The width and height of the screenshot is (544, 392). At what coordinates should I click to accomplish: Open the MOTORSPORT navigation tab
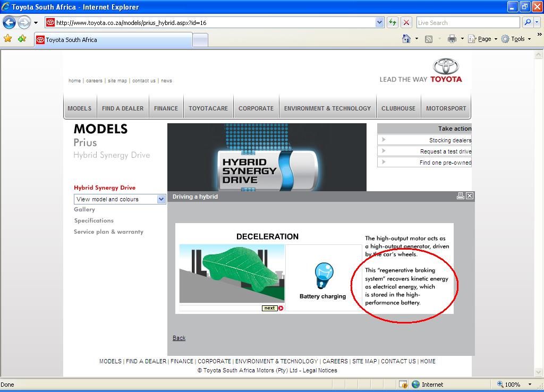tap(446, 108)
